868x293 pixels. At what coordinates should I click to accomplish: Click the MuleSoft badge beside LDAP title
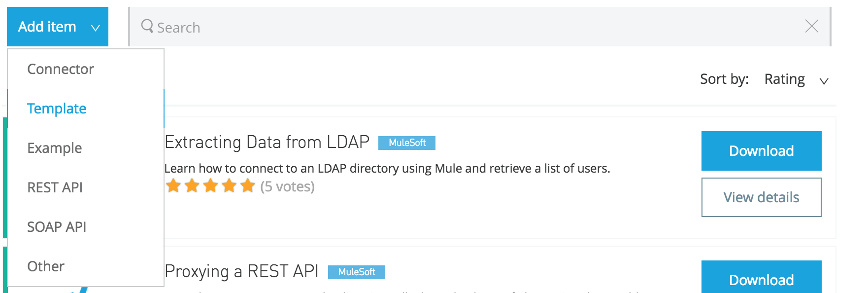tap(406, 143)
